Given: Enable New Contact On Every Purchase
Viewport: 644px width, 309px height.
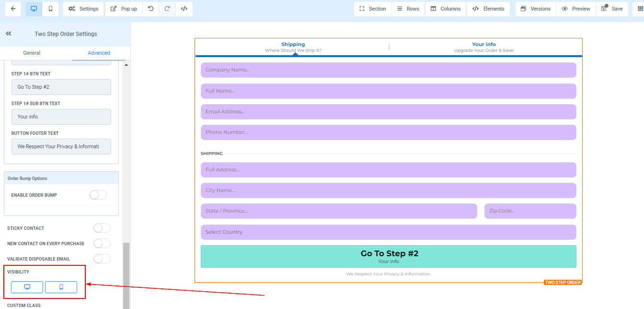Looking at the screenshot, I should [102, 244].
